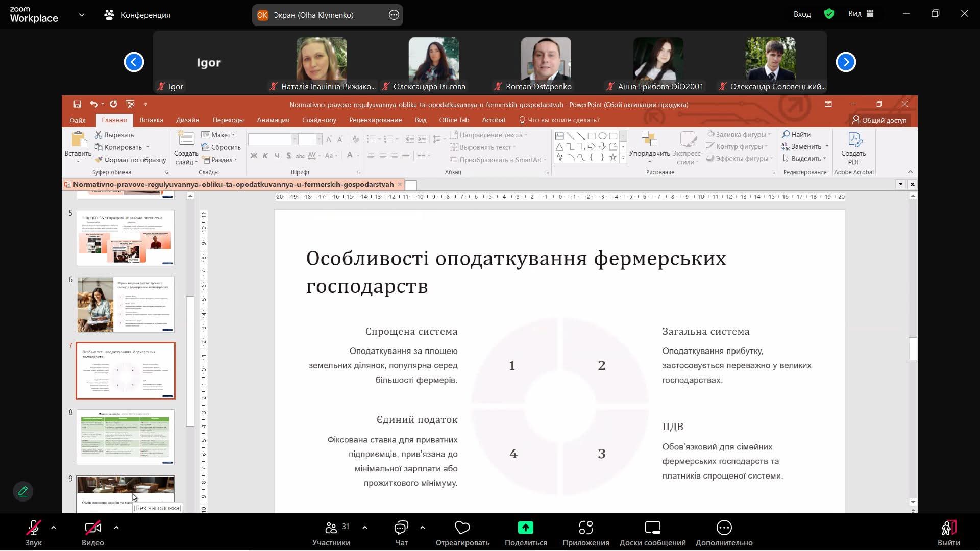Click the Zoom annotation pencil icon
Viewport: 980px width, 551px height.
tap(23, 491)
